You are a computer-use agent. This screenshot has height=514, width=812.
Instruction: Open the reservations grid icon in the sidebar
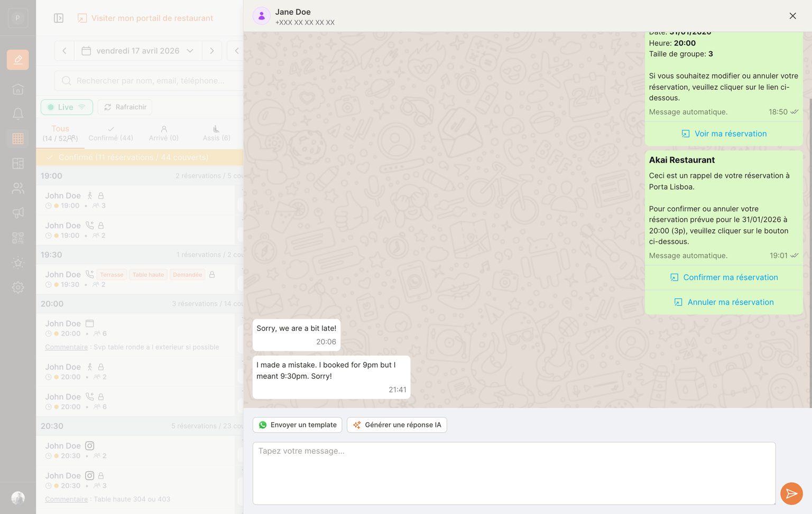(18, 138)
